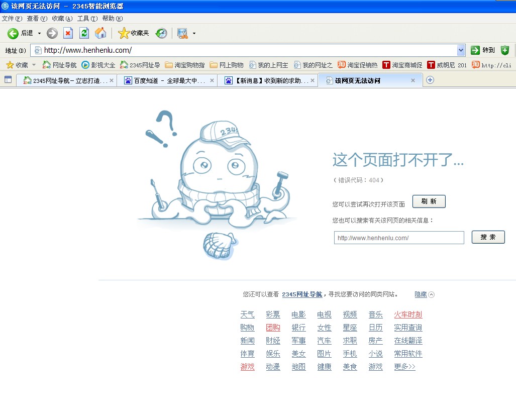Image resolution: width=516 pixels, height=420 pixels.
Task: Open the 更多>> link
Action: pyautogui.click(x=405, y=367)
